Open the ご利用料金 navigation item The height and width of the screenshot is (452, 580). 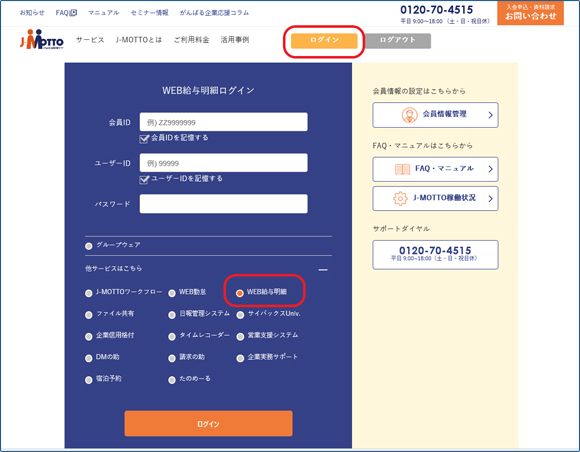click(x=192, y=40)
